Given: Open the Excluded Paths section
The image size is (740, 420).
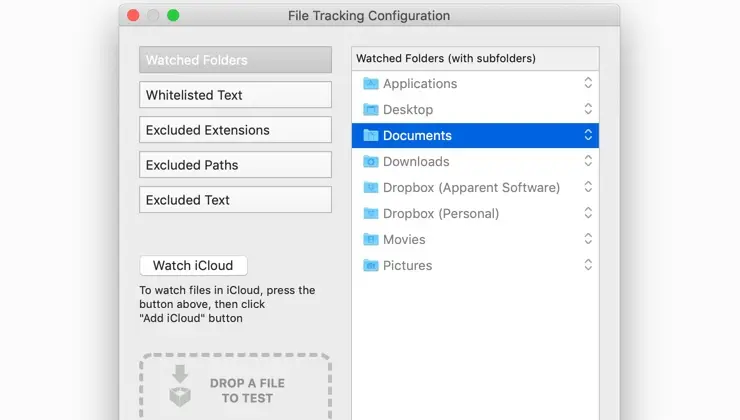Looking at the screenshot, I should click(235, 165).
